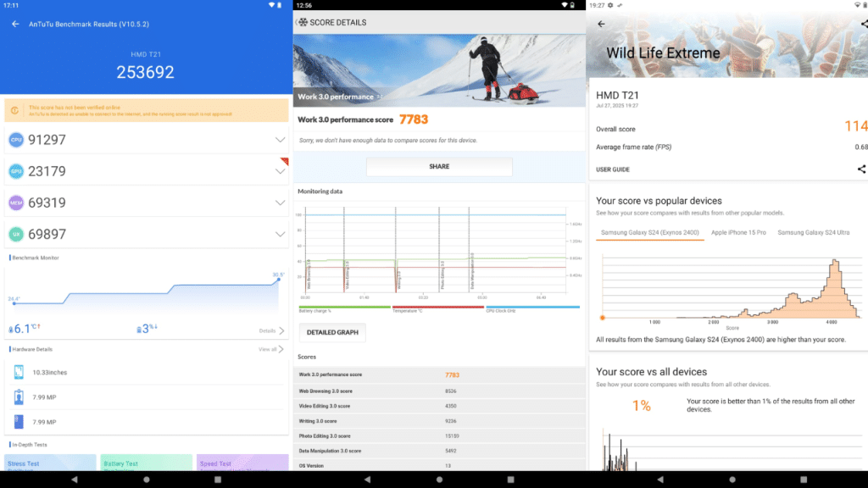This screenshot has width=868, height=488.
Task: Tap Android home button under 3DMark screen
Action: tap(732, 480)
